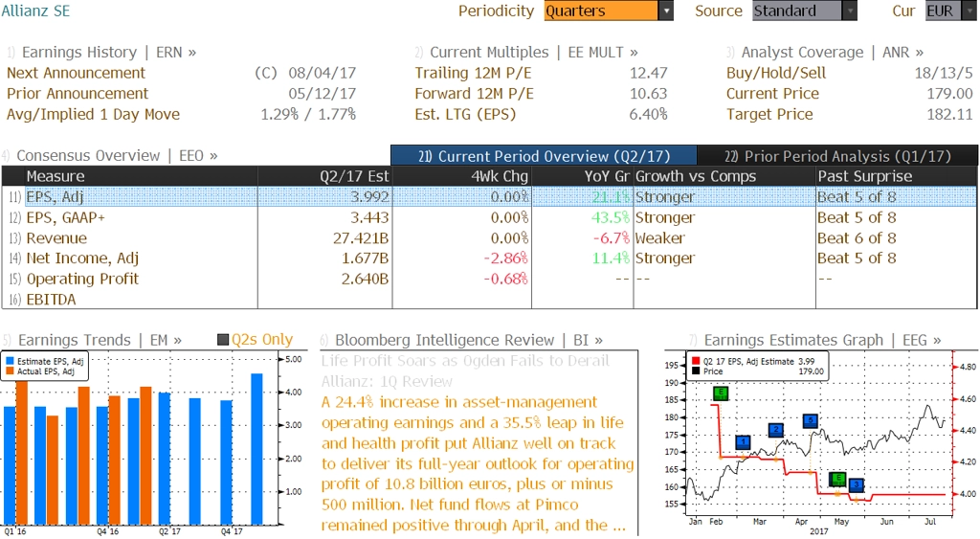This screenshot has height=539, width=980.
Task: Open Analyst Coverage ANR link
Action: click(x=833, y=52)
